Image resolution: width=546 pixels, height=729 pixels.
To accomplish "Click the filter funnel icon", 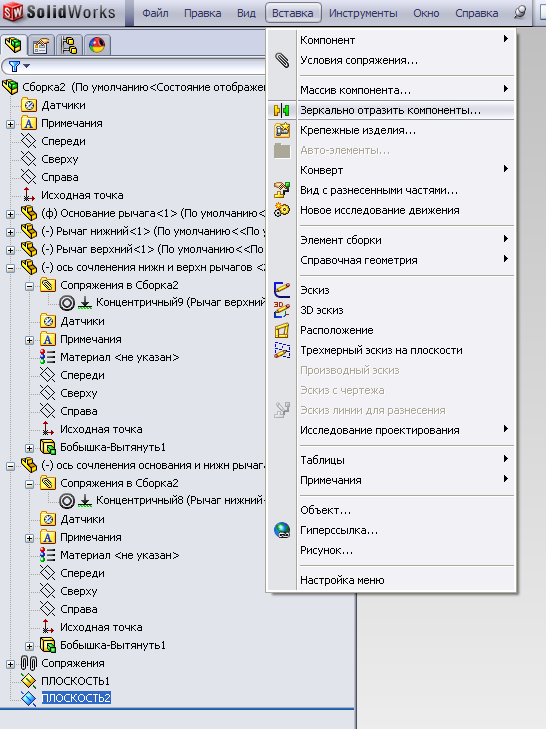I will pyautogui.click(x=14, y=66).
